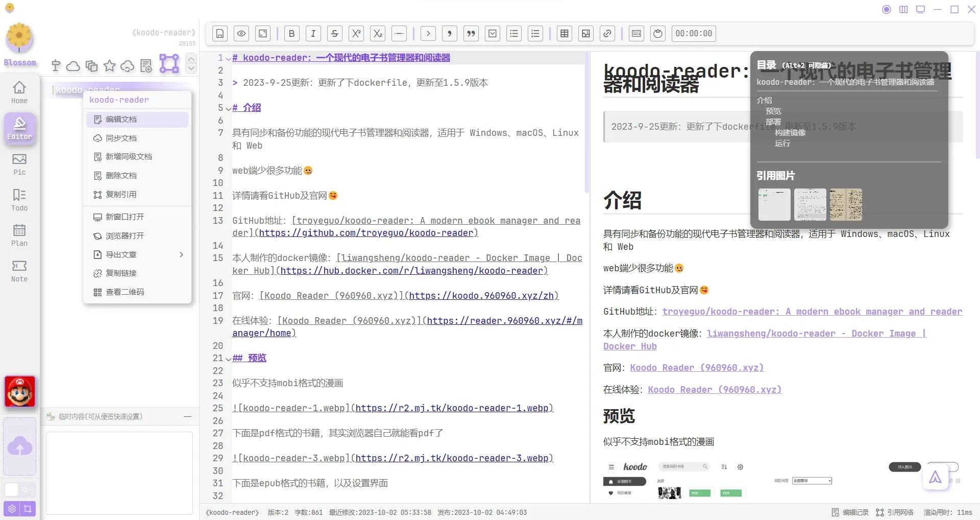
Task: Apply strikethrough formatting
Action: coord(335,34)
